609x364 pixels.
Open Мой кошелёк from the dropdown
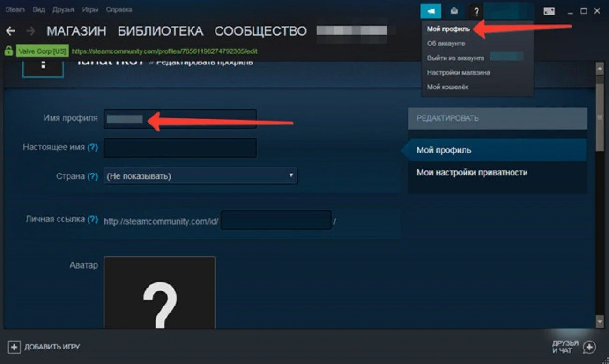(447, 87)
